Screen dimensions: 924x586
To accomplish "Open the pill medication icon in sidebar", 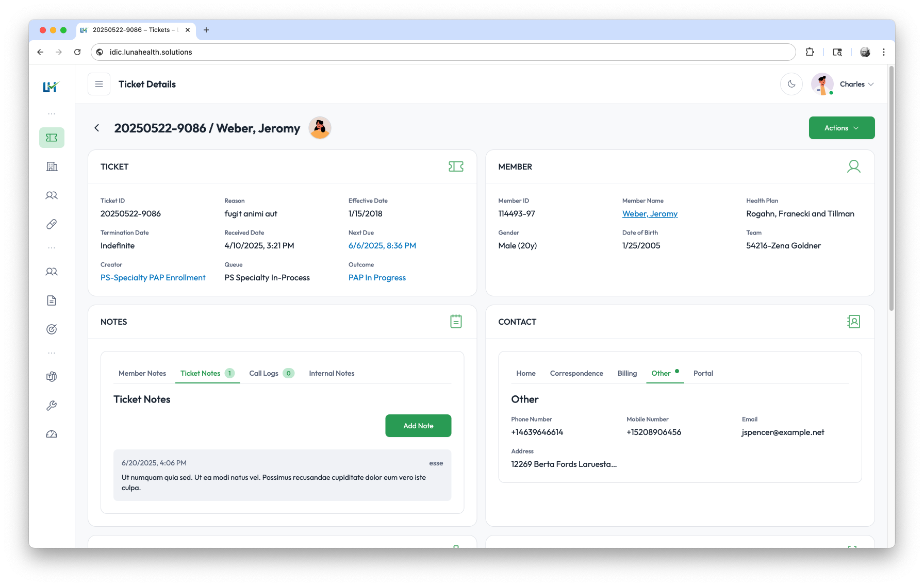I will click(x=52, y=224).
